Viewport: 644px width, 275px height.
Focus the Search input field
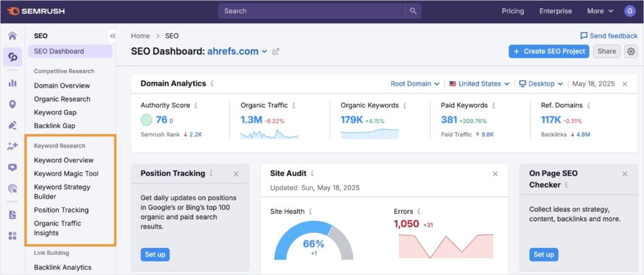click(312, 11)
